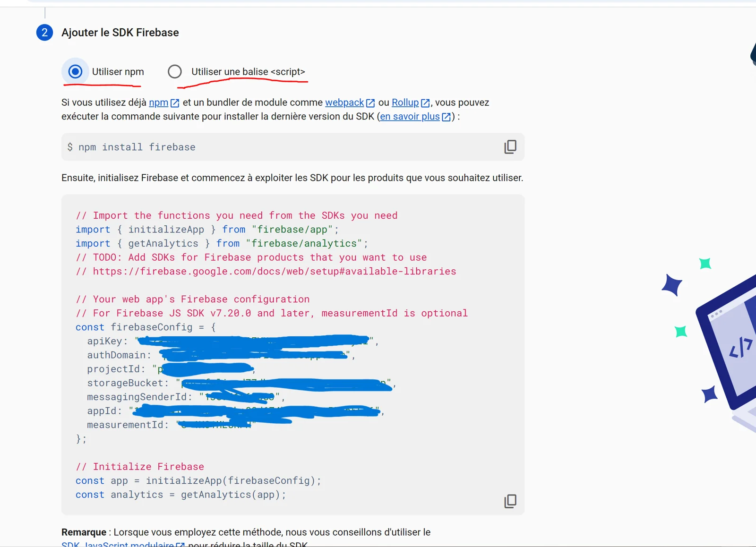Viewport: 756px width, 547px height.
Task: Click the 'storageBucket:' property name
Action: point(128,383)
